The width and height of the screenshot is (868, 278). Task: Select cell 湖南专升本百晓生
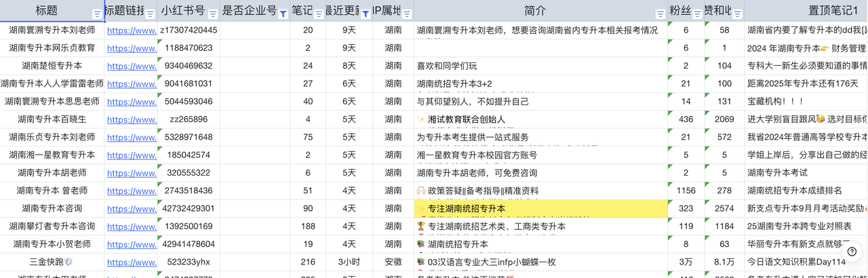point(52,119)
